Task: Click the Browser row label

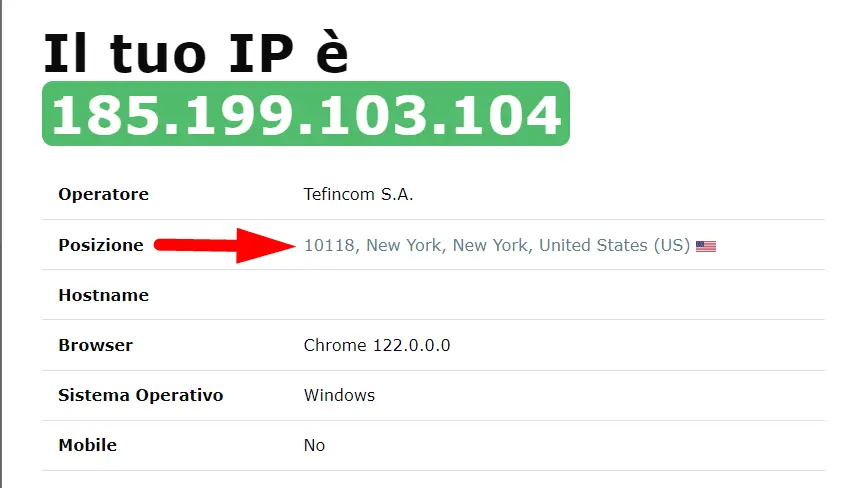Action: pyautogui.click(x=96, y=345)
